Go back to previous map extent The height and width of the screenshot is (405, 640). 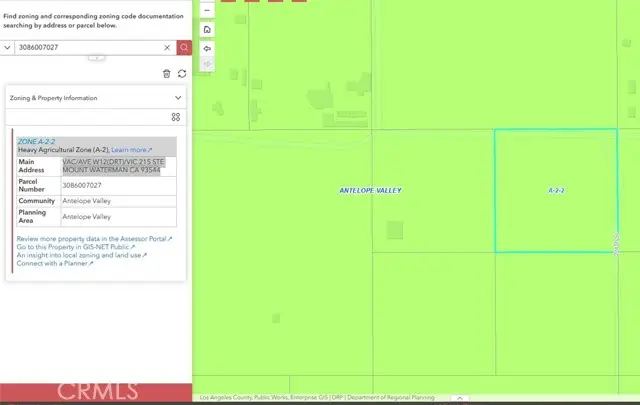(206, 47)
